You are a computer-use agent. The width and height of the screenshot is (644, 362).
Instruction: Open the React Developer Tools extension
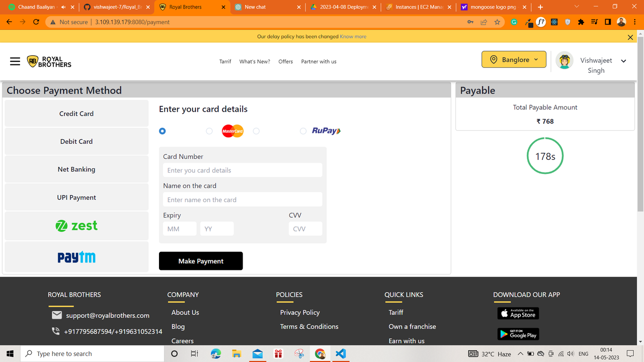(554, 22)
